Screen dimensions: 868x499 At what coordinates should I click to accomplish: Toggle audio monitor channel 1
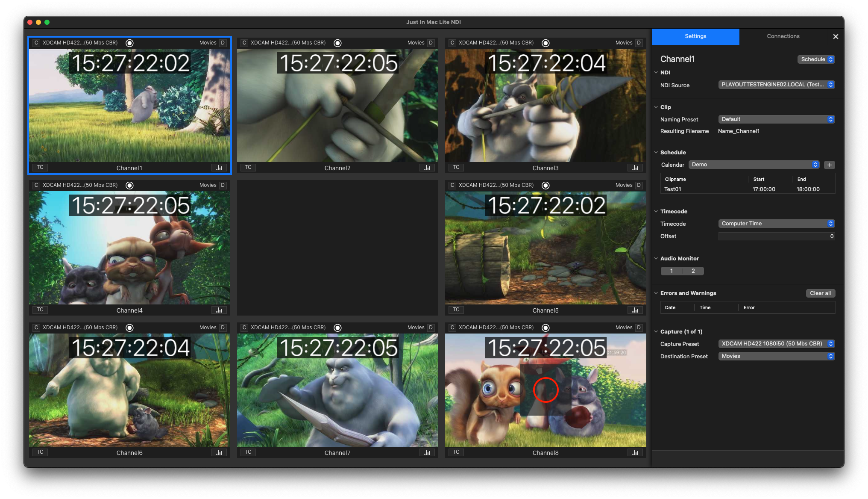coord(672,271)
